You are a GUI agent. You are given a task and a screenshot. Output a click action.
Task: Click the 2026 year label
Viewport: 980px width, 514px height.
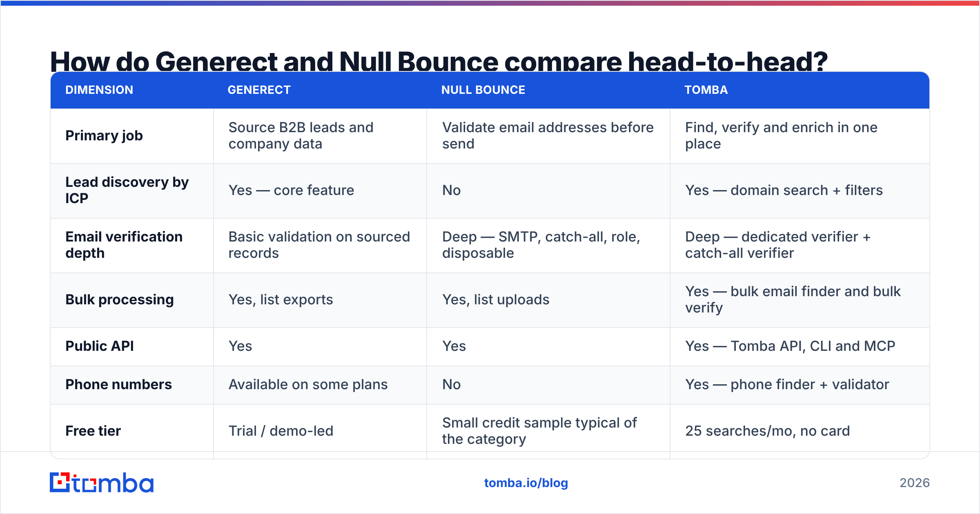click(915, 483)
